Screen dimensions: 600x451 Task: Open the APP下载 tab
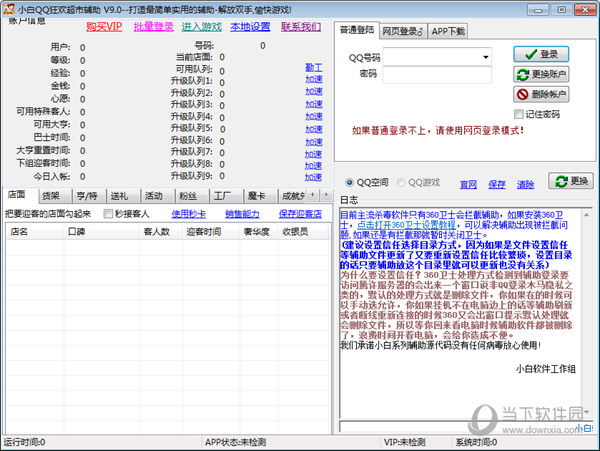coord(448,31)
